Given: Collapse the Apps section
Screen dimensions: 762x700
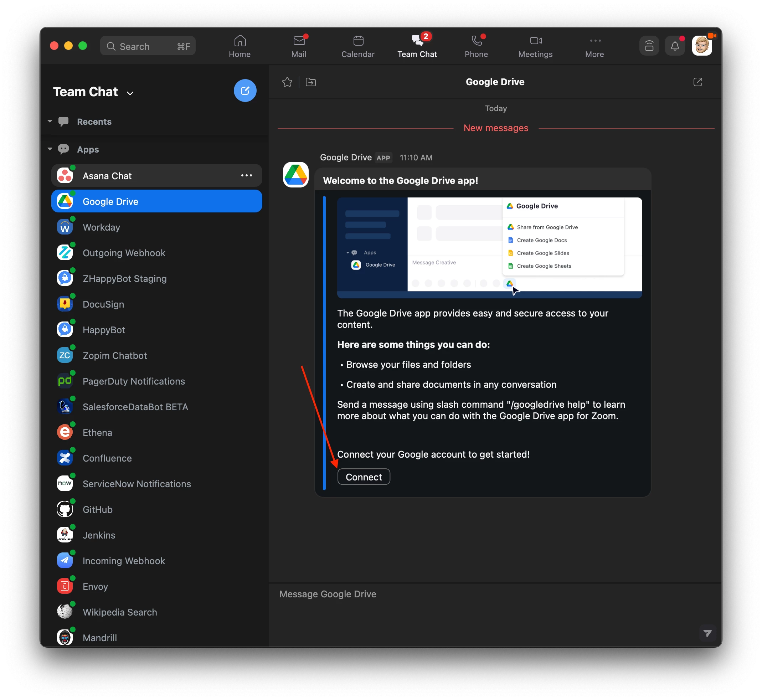Looking at the screenshot, I should coord(50,149).
